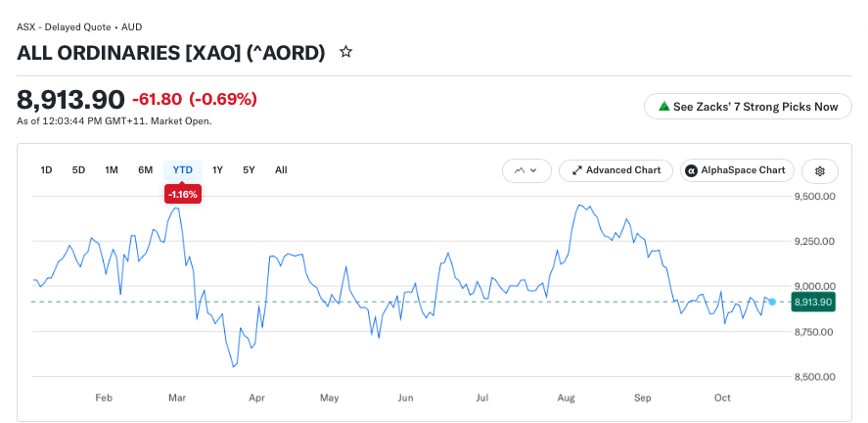Click the -1.16% YTD change badge
Image resolution: width=868 pixels, height=423 pixels.
[183, 194]
